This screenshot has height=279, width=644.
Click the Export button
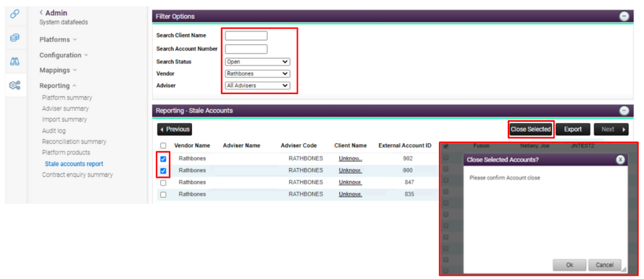[572, 130]
